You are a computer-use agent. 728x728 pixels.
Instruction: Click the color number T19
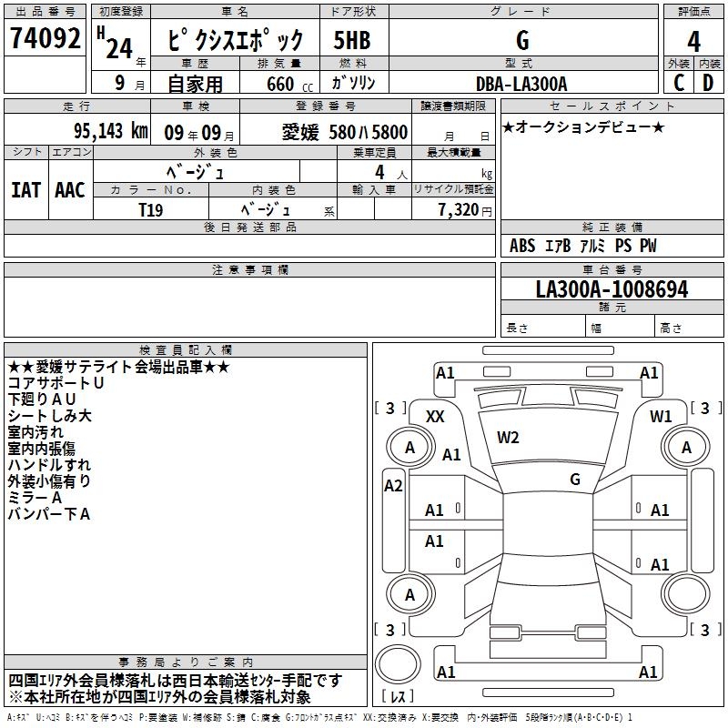click(x=151, y=208)
